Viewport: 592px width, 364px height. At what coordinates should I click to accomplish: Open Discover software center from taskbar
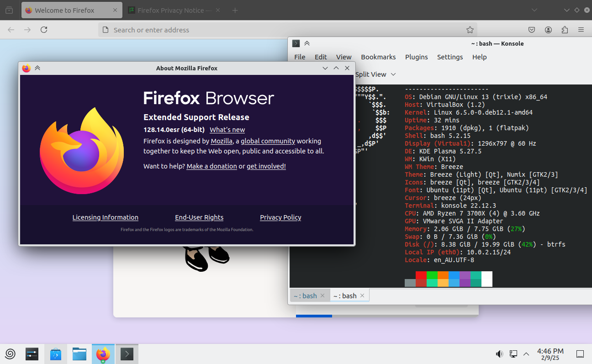tap(56, 353)
